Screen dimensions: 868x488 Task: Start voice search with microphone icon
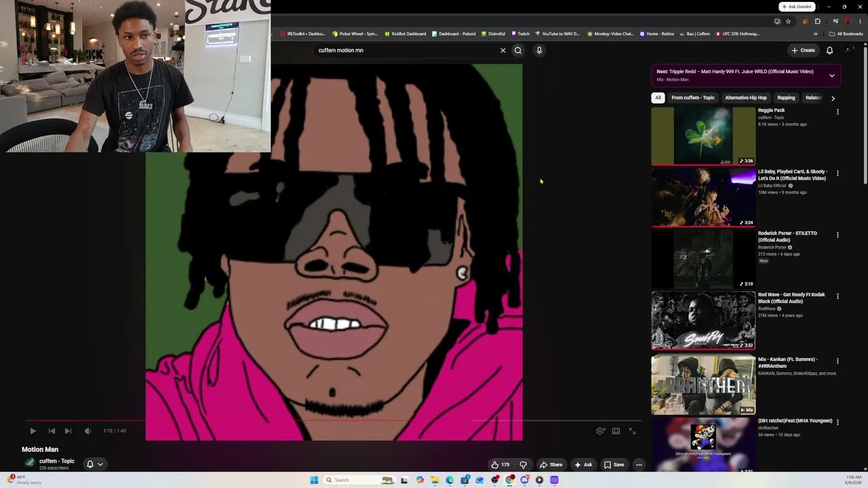tap(539, 50)
